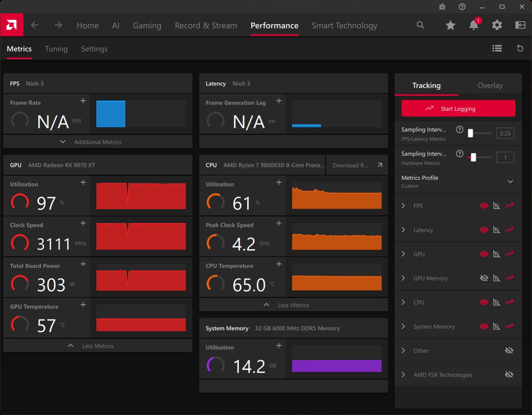Switch to the Tuning subtab
The height and width of the screenshot is (415, 532).
tap(56, 49)
